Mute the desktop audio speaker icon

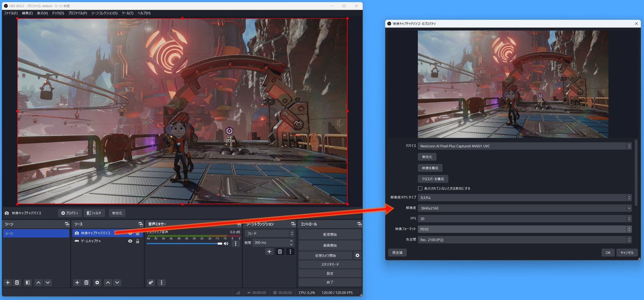pyautogui.click(x=226, y=244)
